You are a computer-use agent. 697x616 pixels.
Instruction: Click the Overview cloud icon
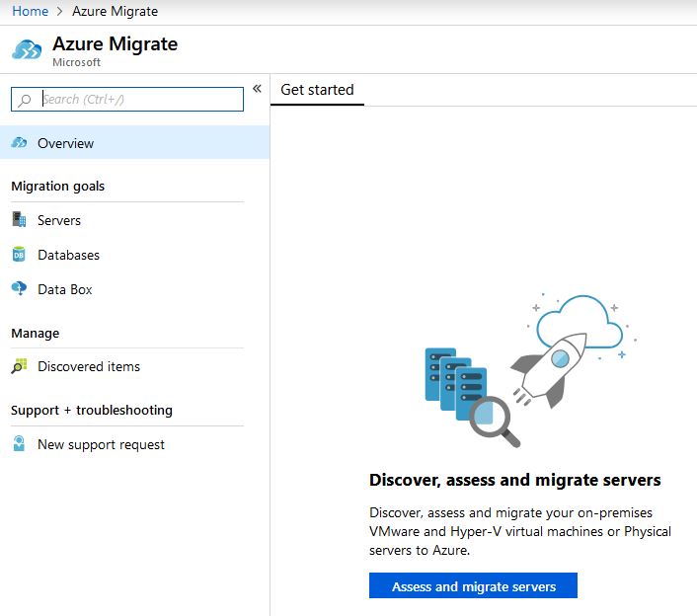click(x=19, y=143)
